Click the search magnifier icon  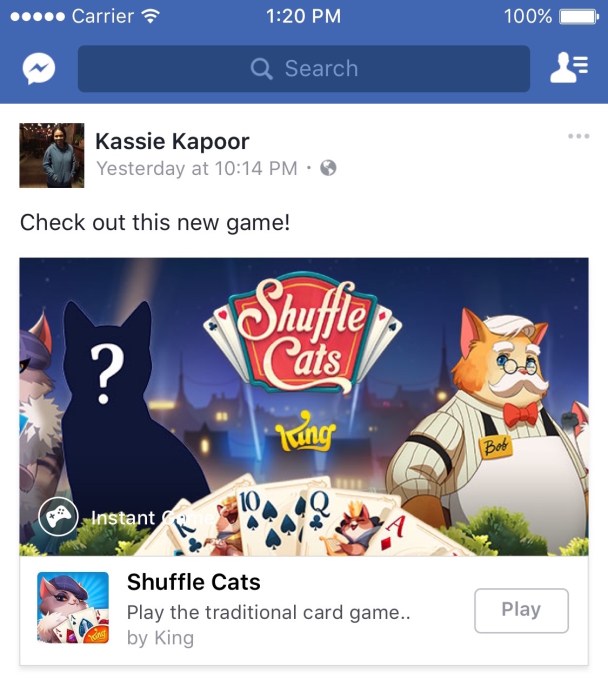262,69
